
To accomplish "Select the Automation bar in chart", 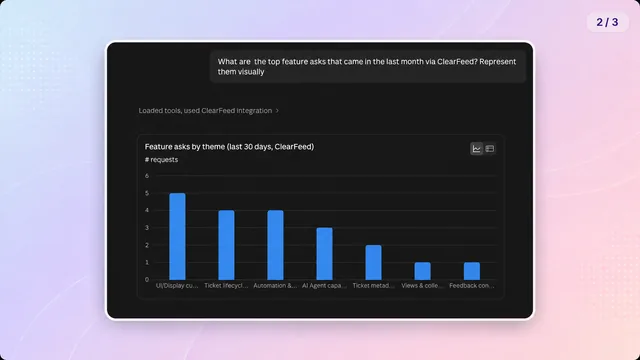I will [275, 245].
